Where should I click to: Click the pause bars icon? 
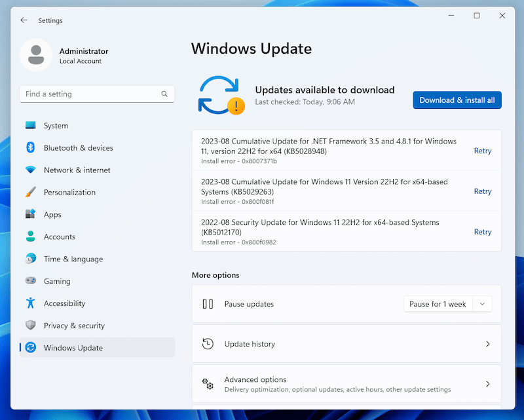(x=208, y=304)
